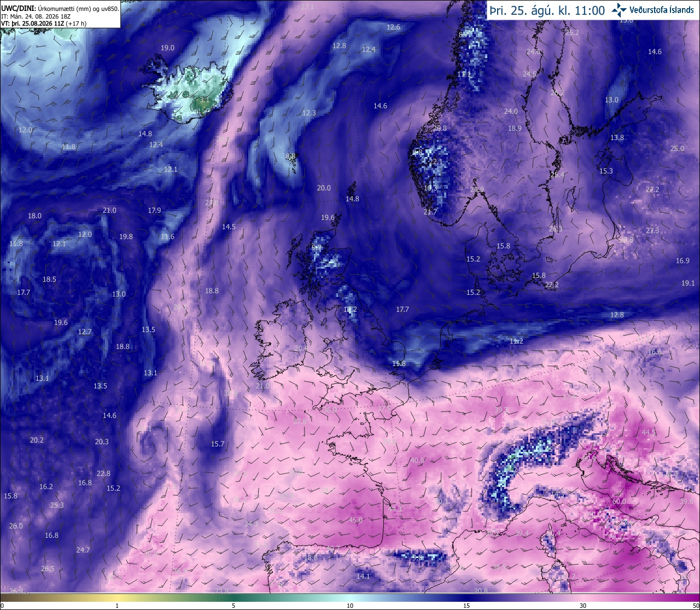
Task: Click the Veðurstofa Íslands logo text
Action: tap(662, 10)
